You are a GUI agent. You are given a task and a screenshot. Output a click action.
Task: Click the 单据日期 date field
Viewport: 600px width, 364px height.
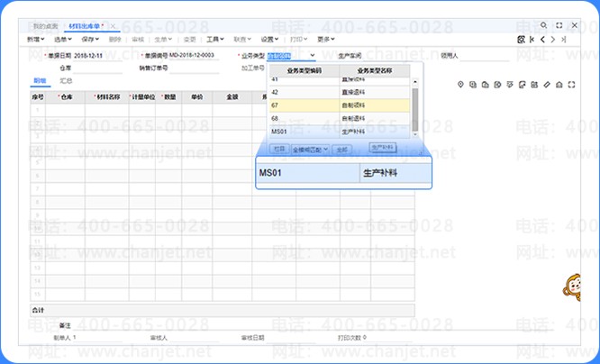97,56
